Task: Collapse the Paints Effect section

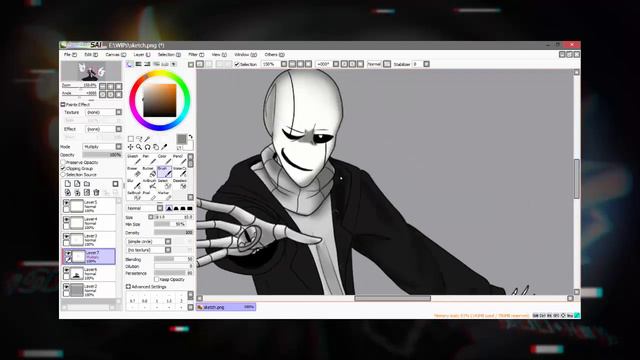Action: (x=63, y=104)
